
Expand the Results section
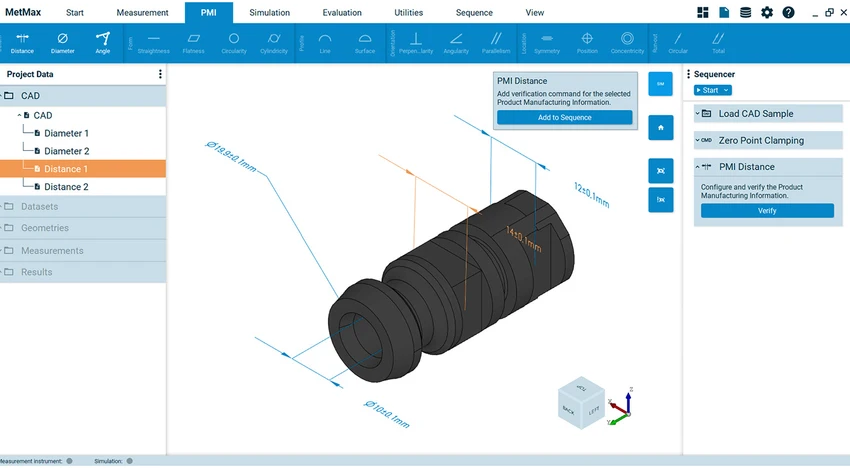click(83, 272)
